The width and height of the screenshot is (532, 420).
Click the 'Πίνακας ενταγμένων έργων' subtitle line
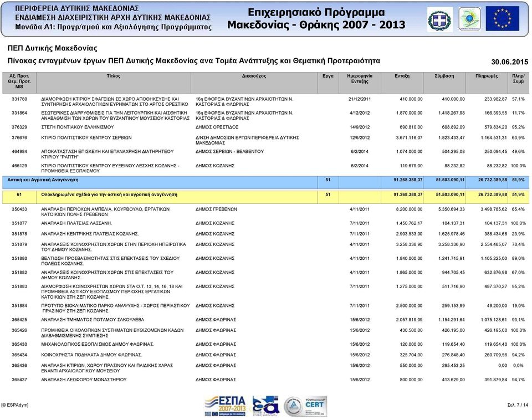194,61
